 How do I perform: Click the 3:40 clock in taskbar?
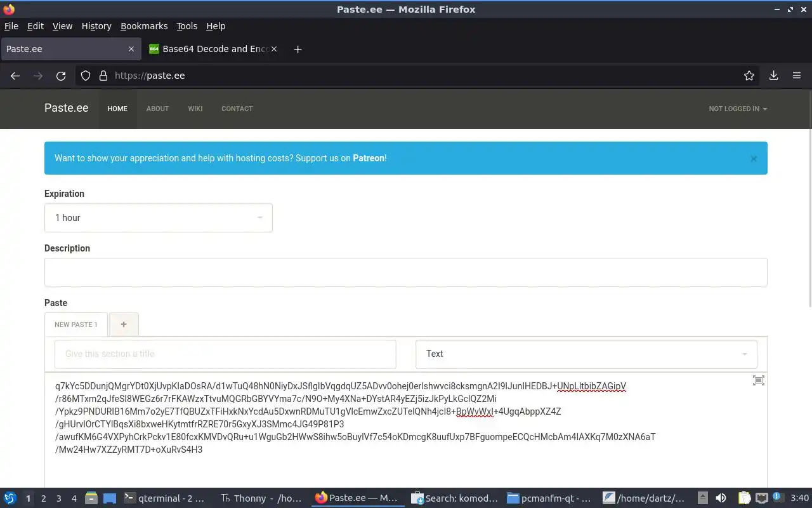click(800, 498)
